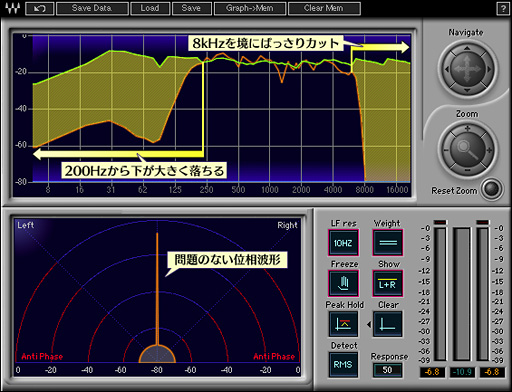Click the Save Data button
512x392 pixels.
(92, 8)
